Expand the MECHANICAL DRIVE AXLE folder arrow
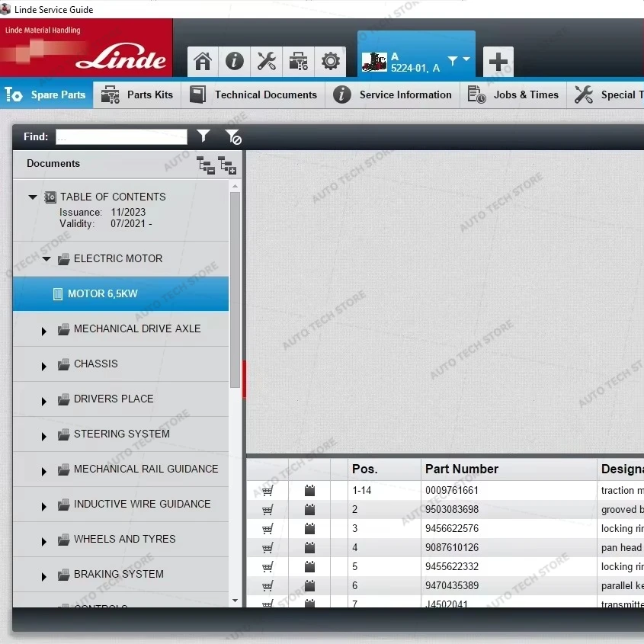Image resolution: width=644 pixels, height=644 pixels. click(44, 331)
